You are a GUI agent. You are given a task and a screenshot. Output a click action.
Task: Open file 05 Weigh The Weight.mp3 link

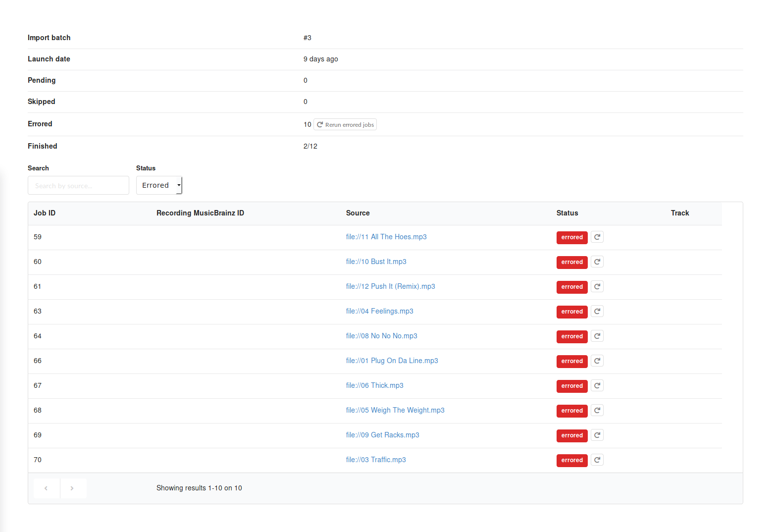click(x=395, y=410)
